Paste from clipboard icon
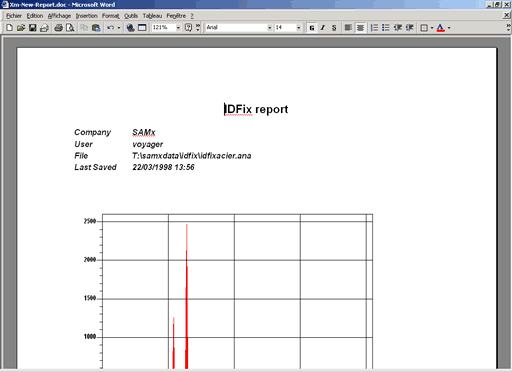Viewport: 512px width, 372px height. [x=96, y=28]
